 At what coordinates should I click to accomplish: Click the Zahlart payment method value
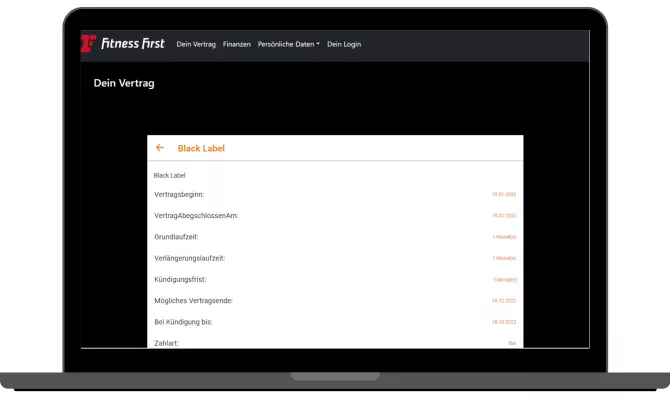511,343
